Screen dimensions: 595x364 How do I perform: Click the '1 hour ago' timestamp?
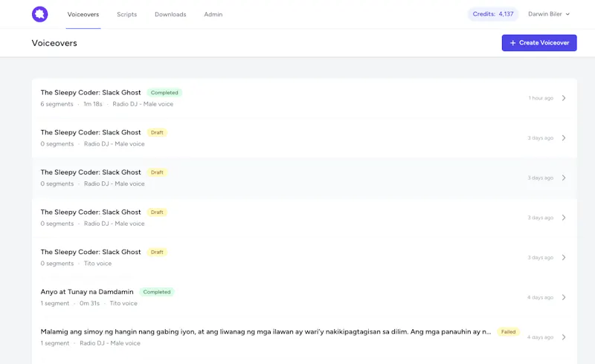coord(541,98)
